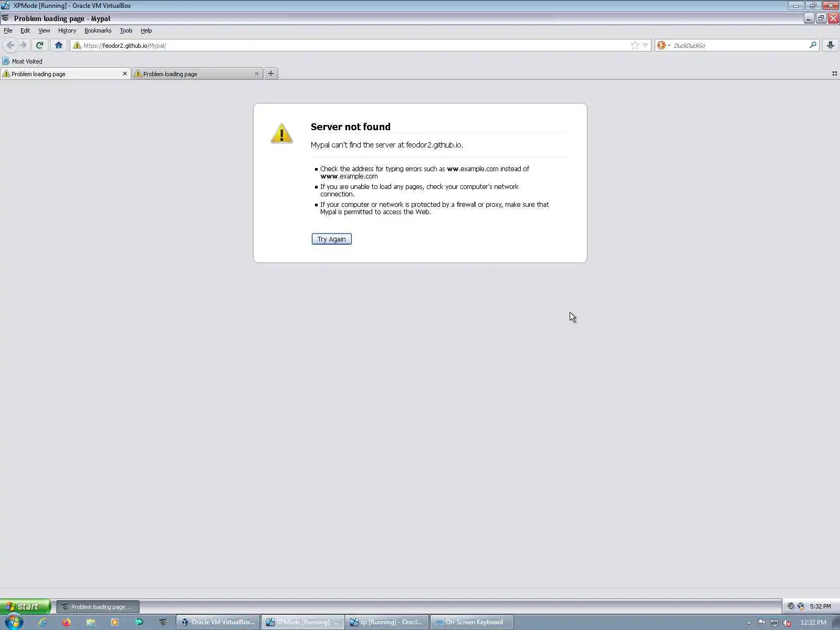Select the XPMode [Running] taskbar button
The width and height of the screenshot is (840, 630).
(x=303, y=622)
